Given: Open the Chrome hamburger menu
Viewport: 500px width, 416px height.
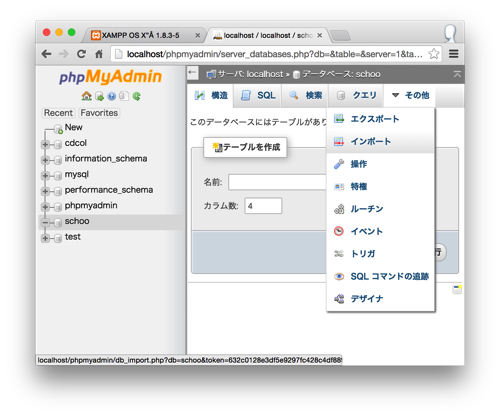Looking at the screenshot, I should (454, 54).
